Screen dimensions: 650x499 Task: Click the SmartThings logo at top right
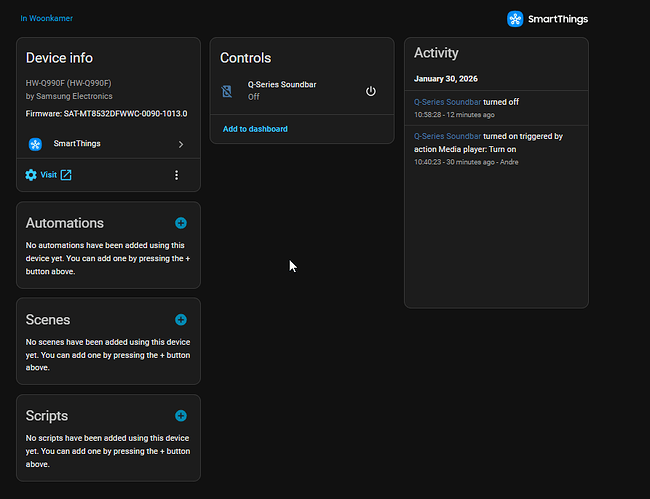(515, 18)
